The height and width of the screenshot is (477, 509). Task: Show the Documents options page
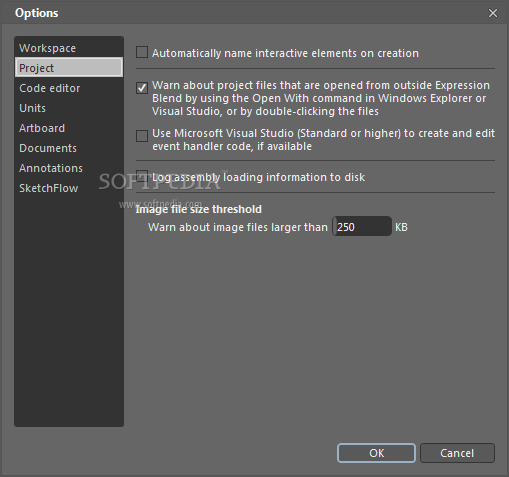point(69,148)
